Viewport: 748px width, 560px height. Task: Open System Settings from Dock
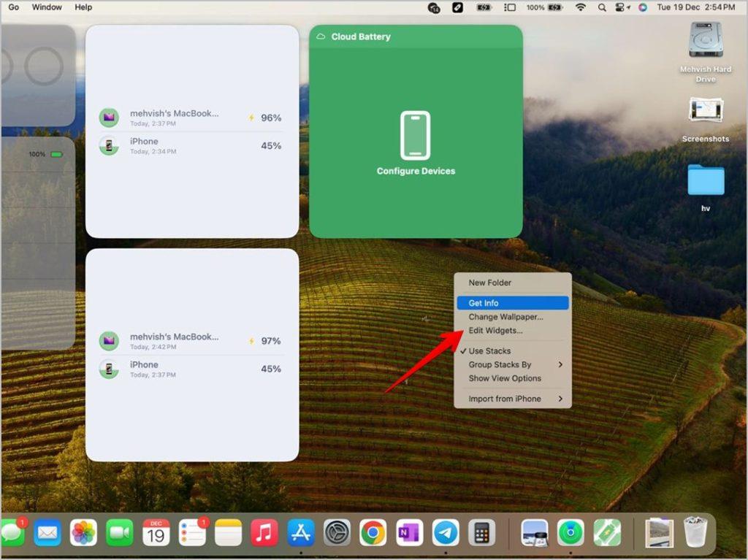tap(337, 532)
